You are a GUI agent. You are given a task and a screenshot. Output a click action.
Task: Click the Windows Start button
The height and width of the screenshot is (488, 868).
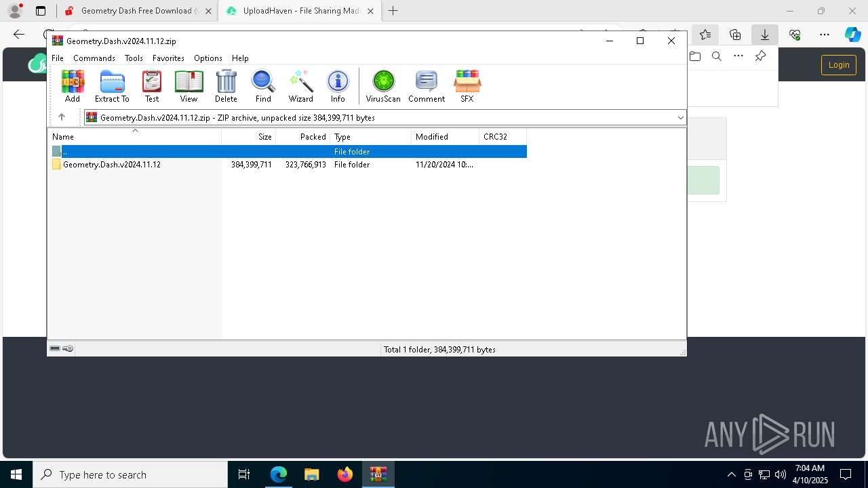click(16, 474)
